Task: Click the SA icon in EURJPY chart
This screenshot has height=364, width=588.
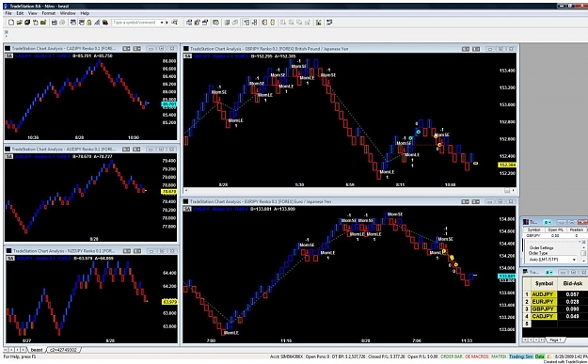Action: click(187, 209)
